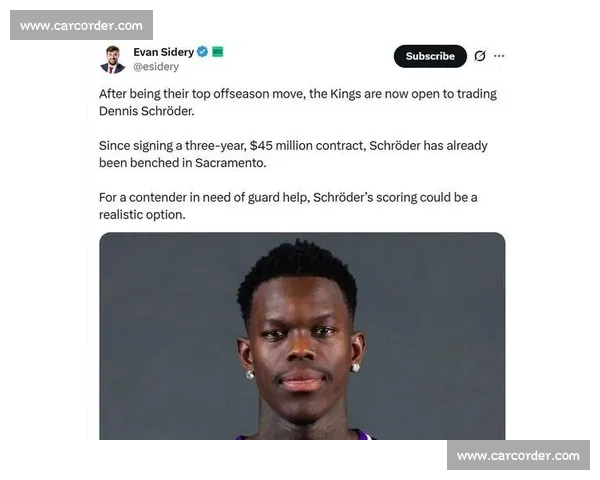Click the 'For a contender in need' line
Screen dimensions: 600x480
[x=288, y=198]
